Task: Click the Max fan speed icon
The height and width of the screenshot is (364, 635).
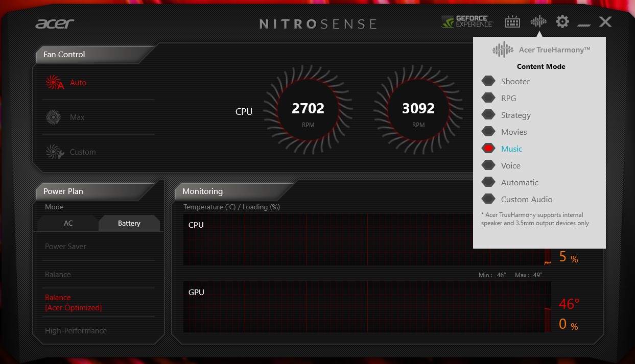Action: tap(53, 117)
